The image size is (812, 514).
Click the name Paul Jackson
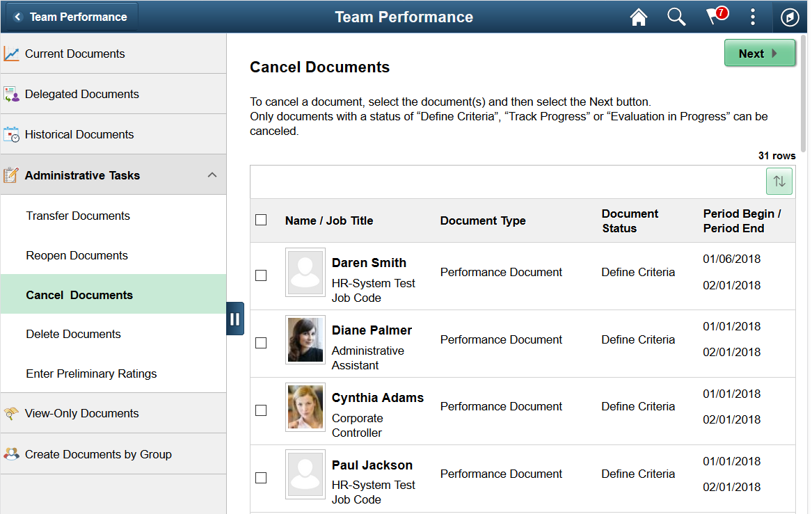click(372, 465)
